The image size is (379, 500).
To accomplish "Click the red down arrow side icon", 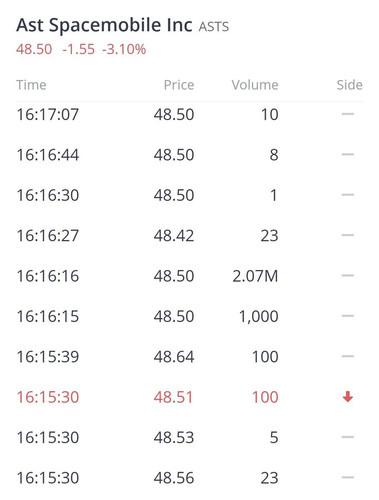I will 348,397.
